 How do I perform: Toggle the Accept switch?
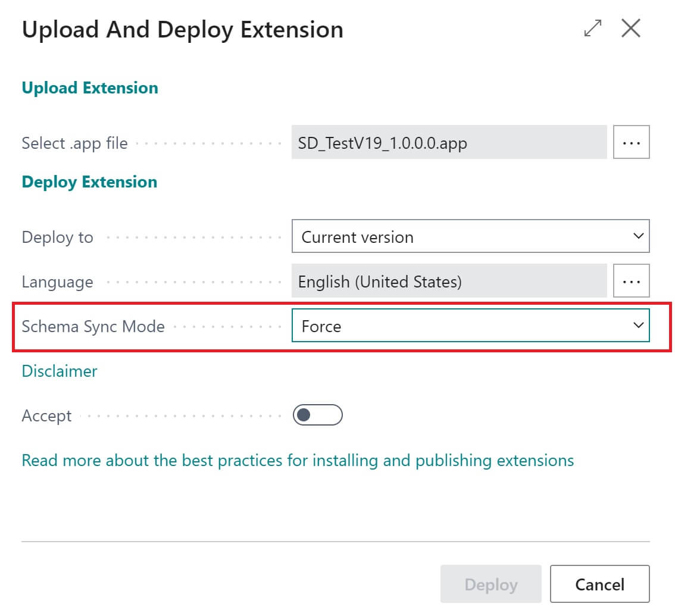(x=318, y=415)
